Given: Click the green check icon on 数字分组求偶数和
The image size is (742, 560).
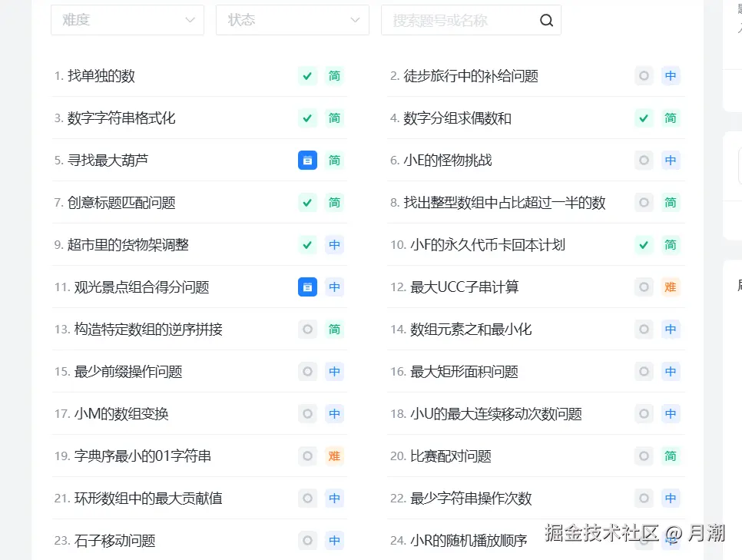Looking at the screenshot, I should pos(644,118).
